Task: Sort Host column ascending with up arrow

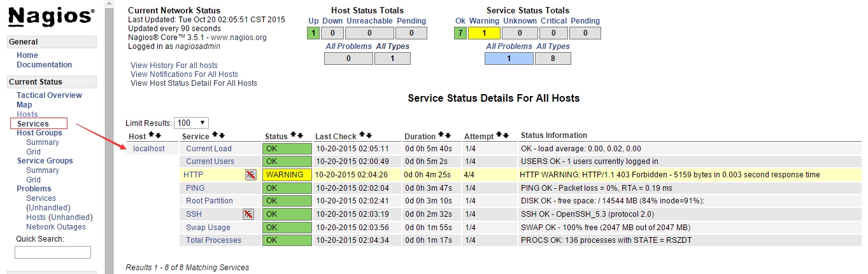Action: click(x=151, y=136)
